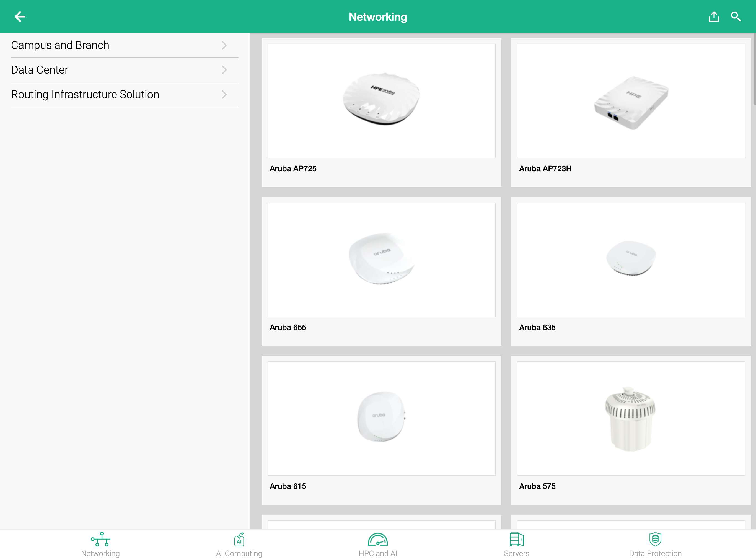The height and width of the screenshot is (560, 756).
Task: Click the Aruba AP725 product name
Action: click(x=293, y=168)
